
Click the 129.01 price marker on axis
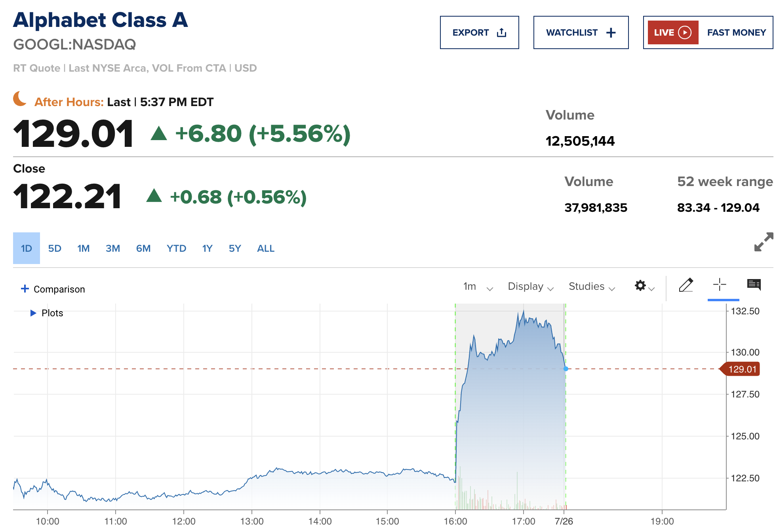[x=742, y=369]
